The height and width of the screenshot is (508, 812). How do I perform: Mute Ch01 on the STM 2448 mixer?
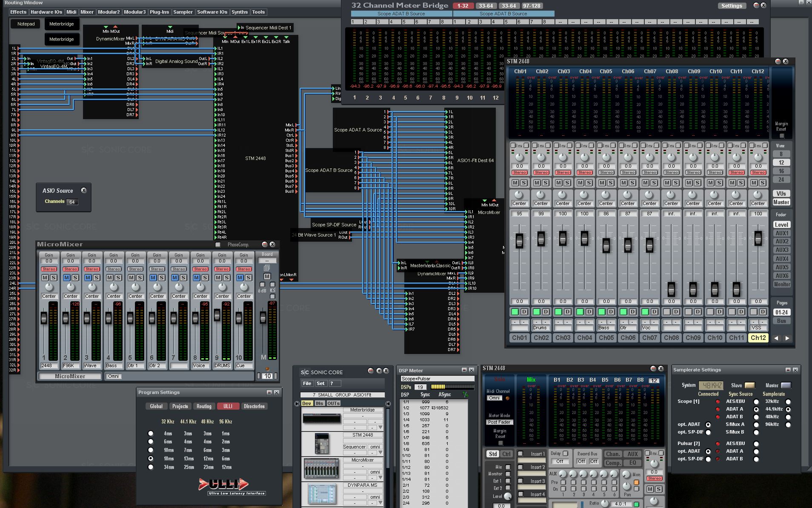pyautogui.click(x=515, y=183)
